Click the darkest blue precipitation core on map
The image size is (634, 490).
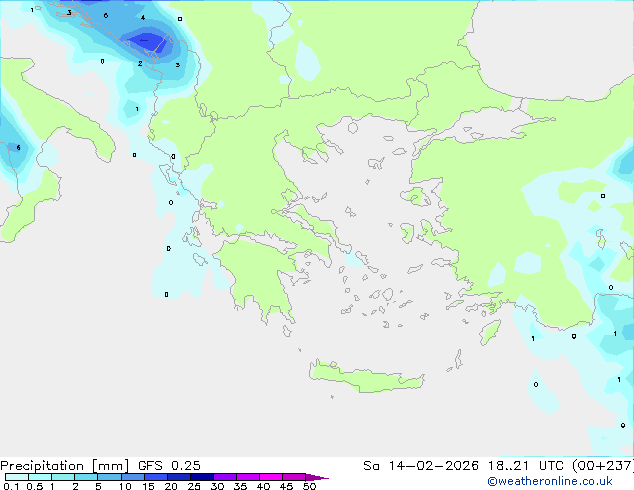pyautogui.click(x=149, y=42)
